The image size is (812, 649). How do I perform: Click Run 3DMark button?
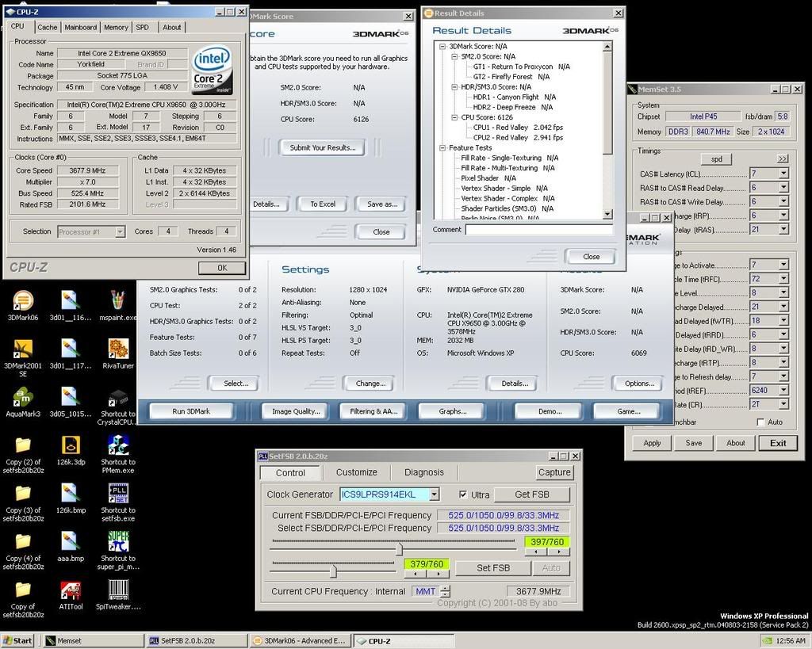(191, 411)
